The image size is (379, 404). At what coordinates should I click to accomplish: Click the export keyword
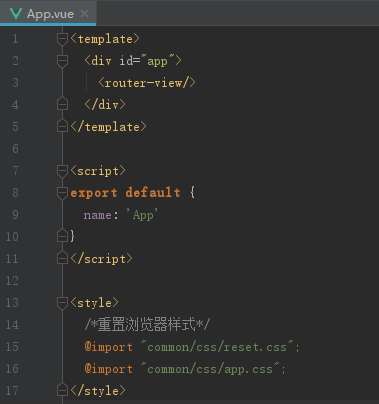point(94,193)
